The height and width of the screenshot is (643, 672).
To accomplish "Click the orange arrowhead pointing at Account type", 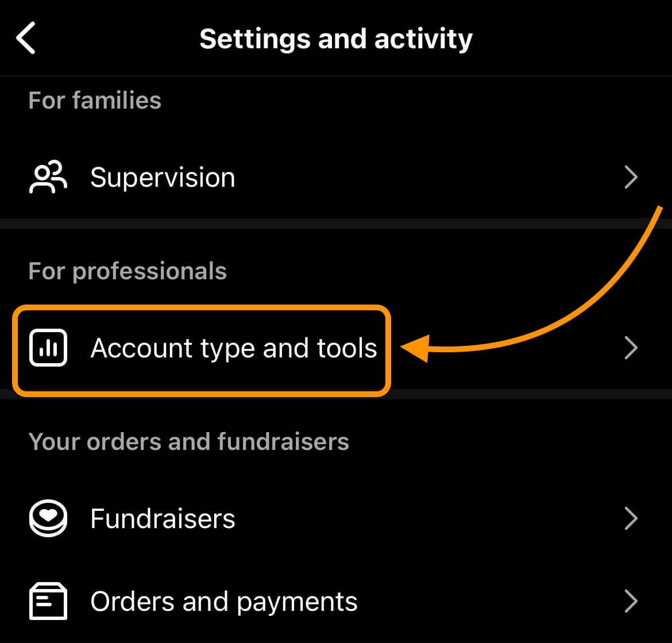I will click(415, 348).
